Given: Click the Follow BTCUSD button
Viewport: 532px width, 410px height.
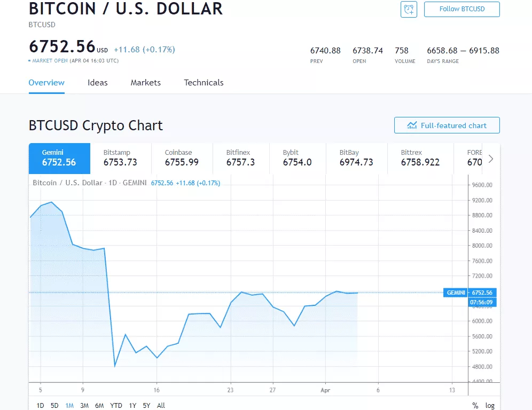Looking at the screenshot, I should [461, 9].
